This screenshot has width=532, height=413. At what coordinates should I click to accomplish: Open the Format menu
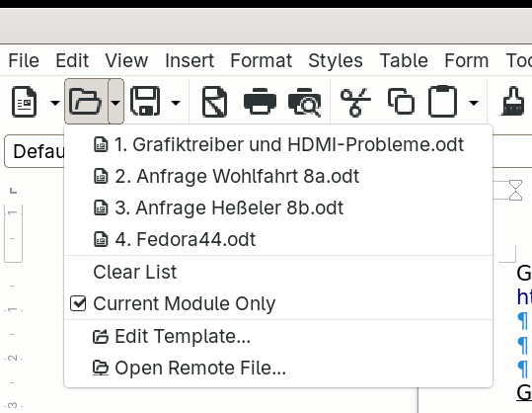tap(261, 61)
